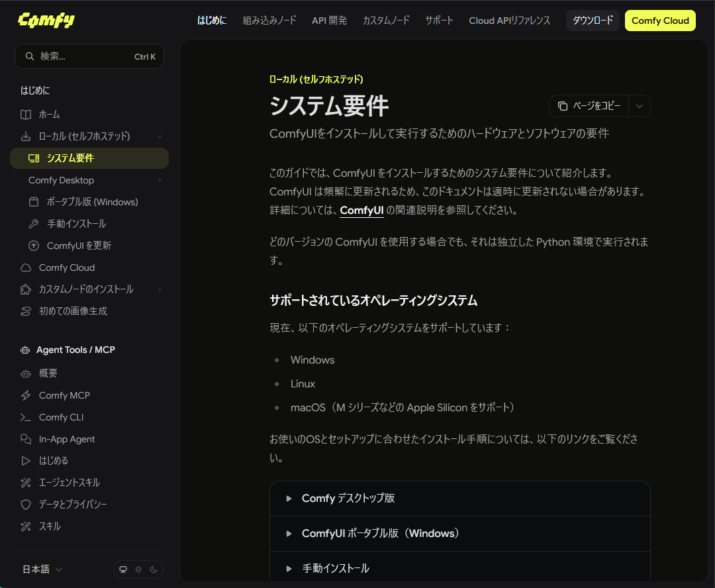
Task: Focus the 検索 search field
Action: tap(89, 56)
